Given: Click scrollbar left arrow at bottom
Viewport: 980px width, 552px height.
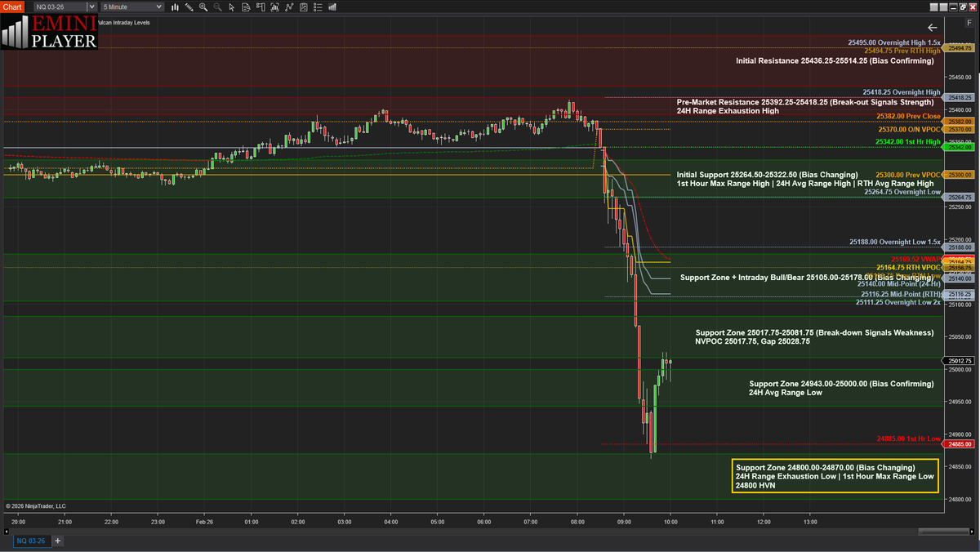Looking at the screenshot, I should [7, 532].
